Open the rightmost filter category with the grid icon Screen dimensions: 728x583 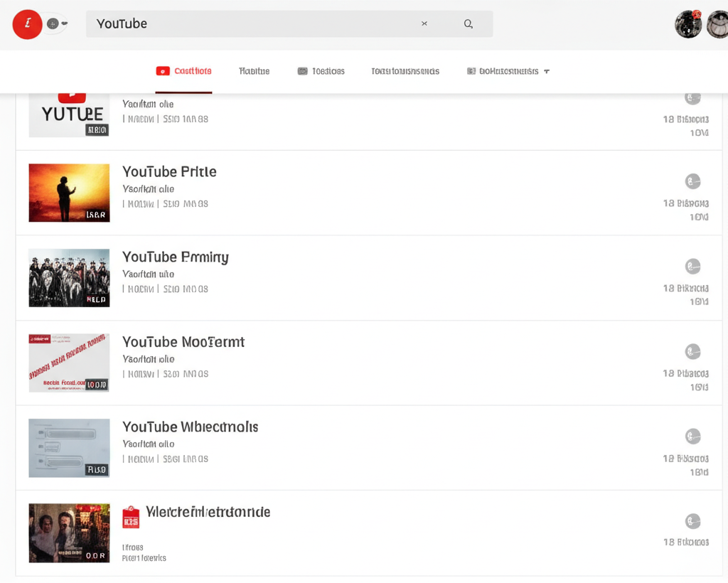[508, 71]
